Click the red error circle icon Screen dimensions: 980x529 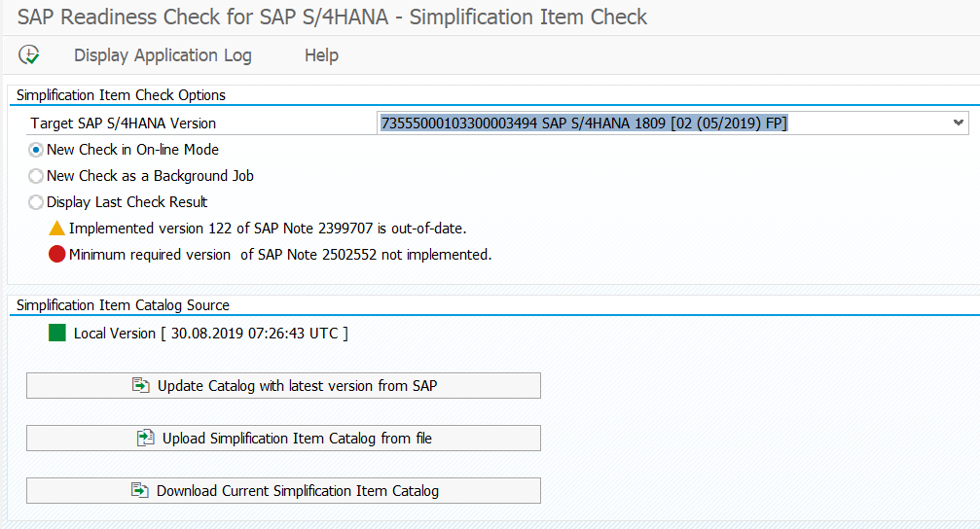point(56,254)
